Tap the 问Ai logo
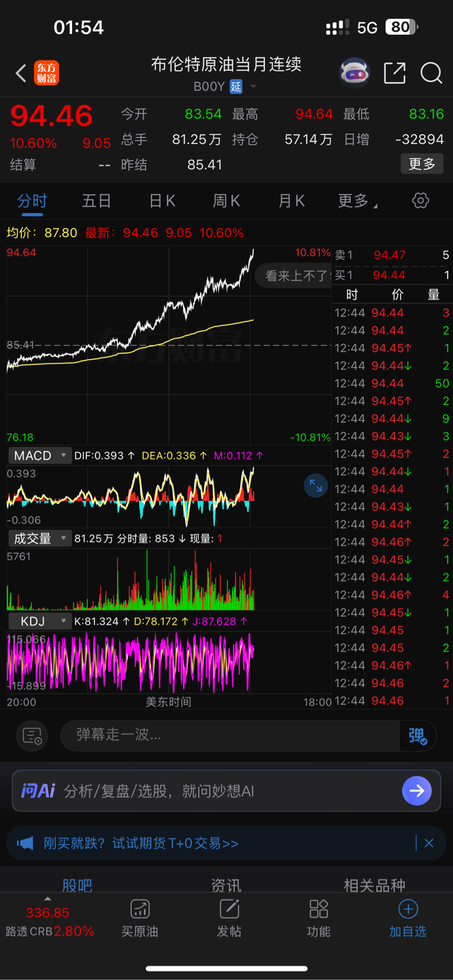The image size is (453, 980). pyautogui.click(x=38, y=791)
